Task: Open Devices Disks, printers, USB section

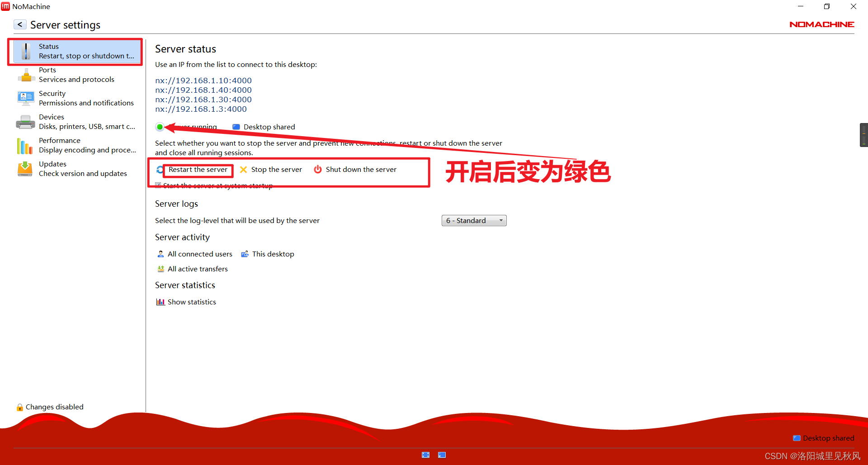Action: [77, 122]
